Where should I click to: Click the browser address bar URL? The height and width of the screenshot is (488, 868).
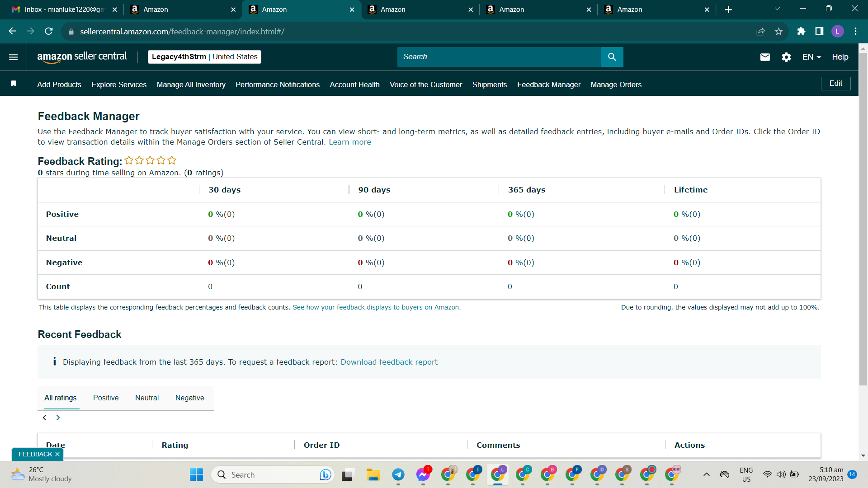coord(182,32)
